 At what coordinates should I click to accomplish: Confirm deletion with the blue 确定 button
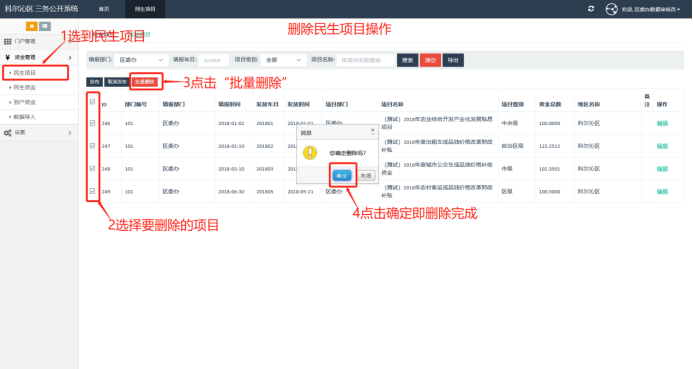(x=342, y=175)
